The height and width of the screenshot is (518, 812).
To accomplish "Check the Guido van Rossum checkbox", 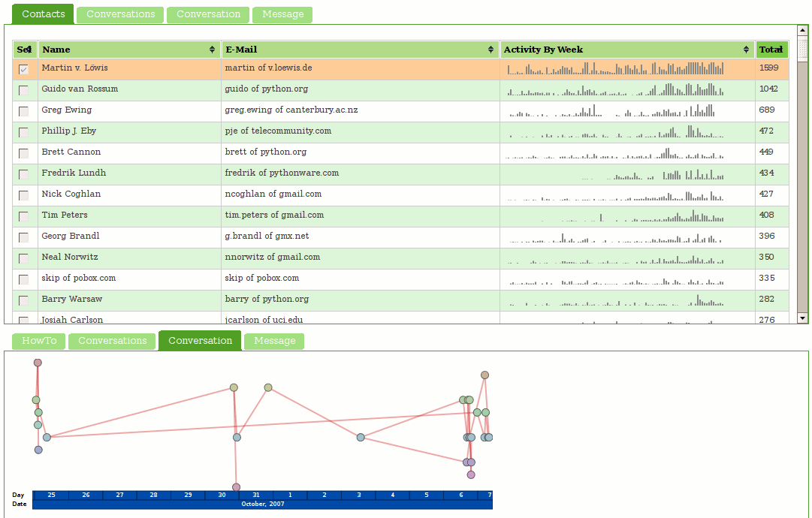I will pyautogui.click(x=23, y=91).
